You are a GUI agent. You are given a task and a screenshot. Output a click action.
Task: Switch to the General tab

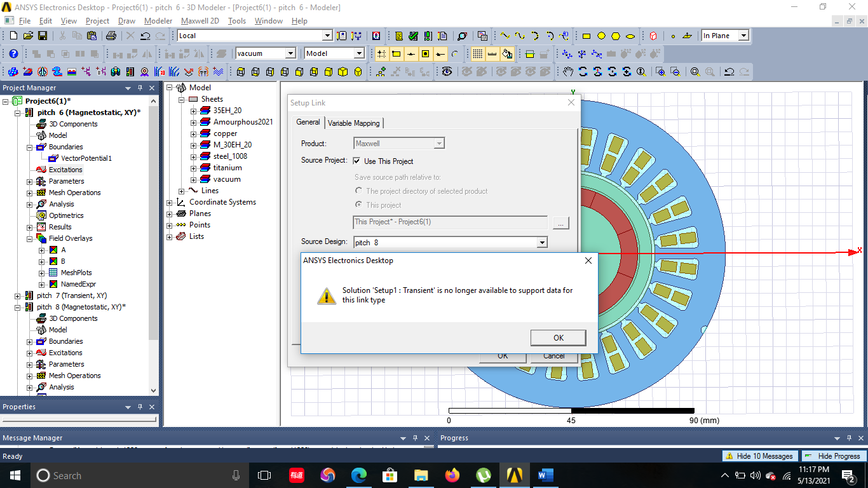(308, 122)
